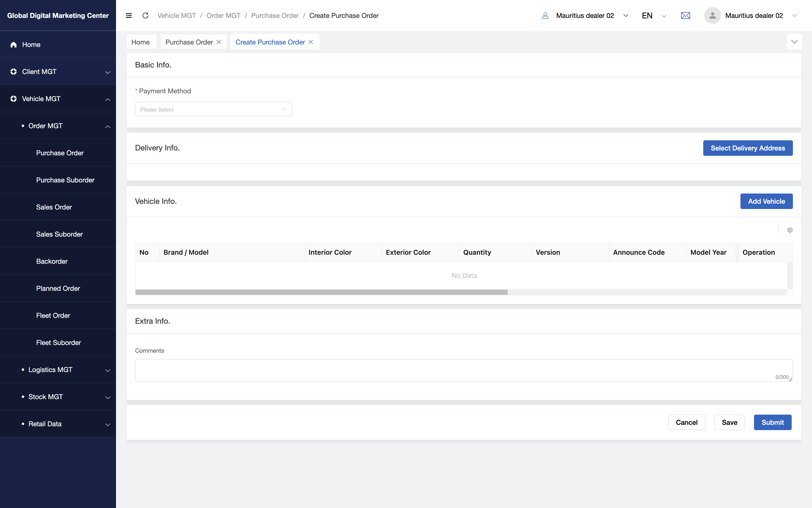The image size is (812, 508).
Task: Click the Save button
Action: click(x=729, y=422)
